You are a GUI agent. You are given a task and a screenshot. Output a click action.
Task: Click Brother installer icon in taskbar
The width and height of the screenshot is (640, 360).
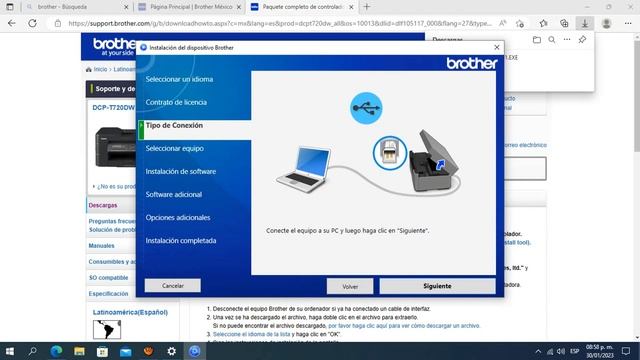pos(195,351)
